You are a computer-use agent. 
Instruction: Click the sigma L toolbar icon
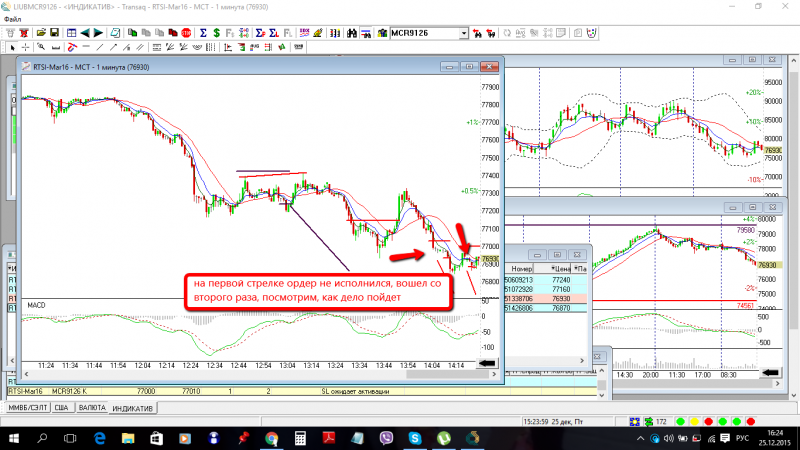tap(274, 33)
